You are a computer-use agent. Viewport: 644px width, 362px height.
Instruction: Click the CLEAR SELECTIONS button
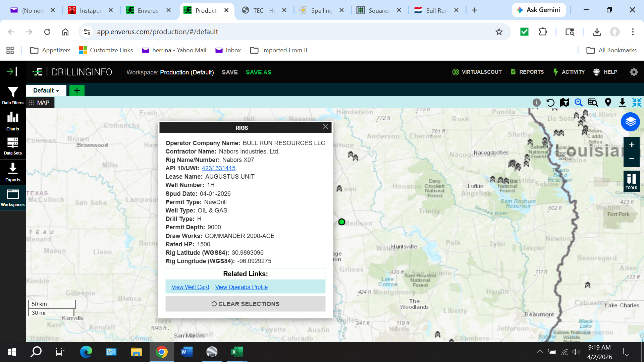point(245,304)
